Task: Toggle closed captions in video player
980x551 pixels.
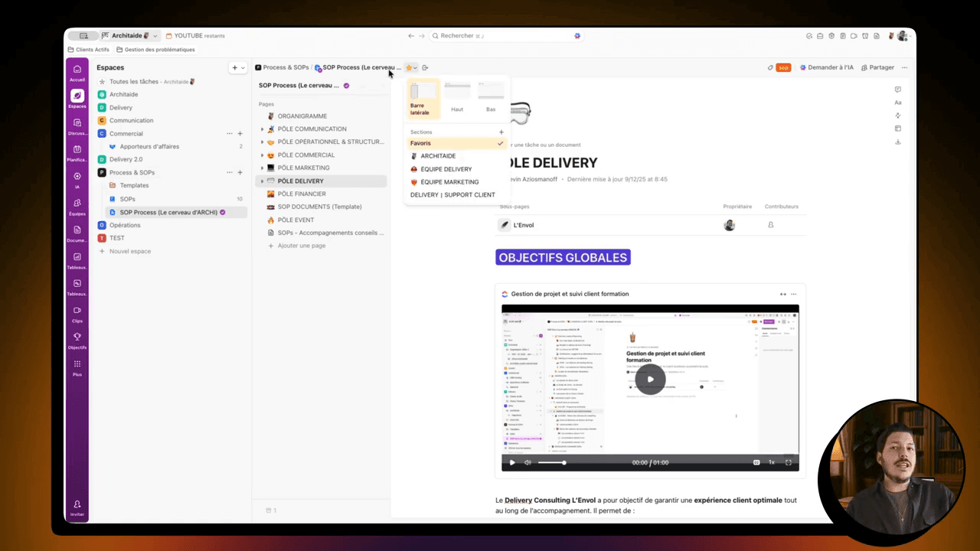Action: coord(756,462)
